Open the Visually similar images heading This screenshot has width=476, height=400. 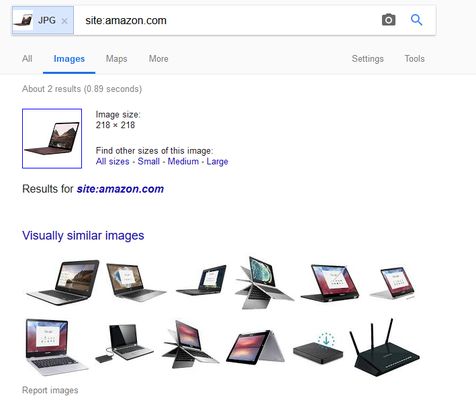click(83, 236)
